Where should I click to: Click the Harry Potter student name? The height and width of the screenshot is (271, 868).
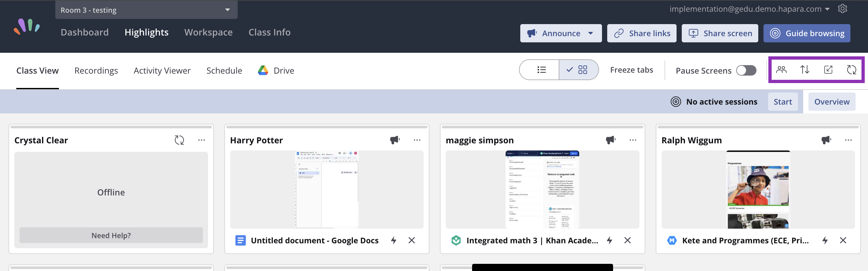click(257, 140)
